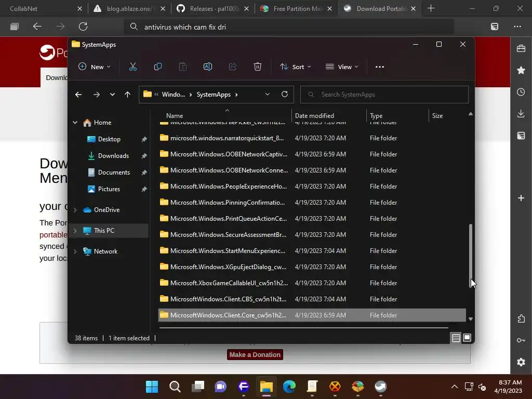
Task: Click the Search SystemApps input field
Action: (x=384, y=95)
